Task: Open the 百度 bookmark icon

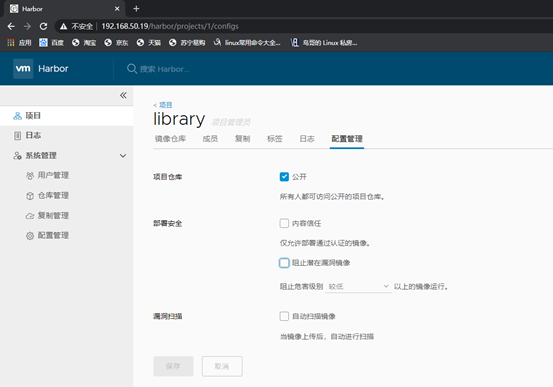Action: click(x=43, y=43)
